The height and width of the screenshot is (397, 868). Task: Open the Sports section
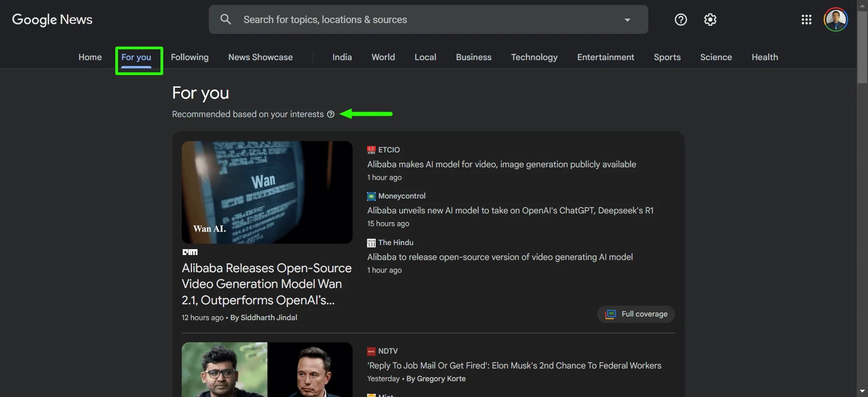[667, 57]
